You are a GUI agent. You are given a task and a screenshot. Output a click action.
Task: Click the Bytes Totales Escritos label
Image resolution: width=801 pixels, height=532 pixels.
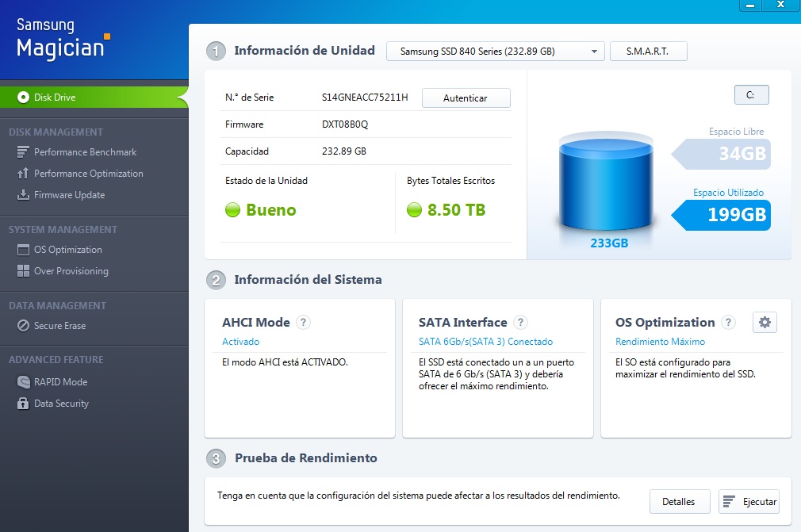tap(451, 181)
